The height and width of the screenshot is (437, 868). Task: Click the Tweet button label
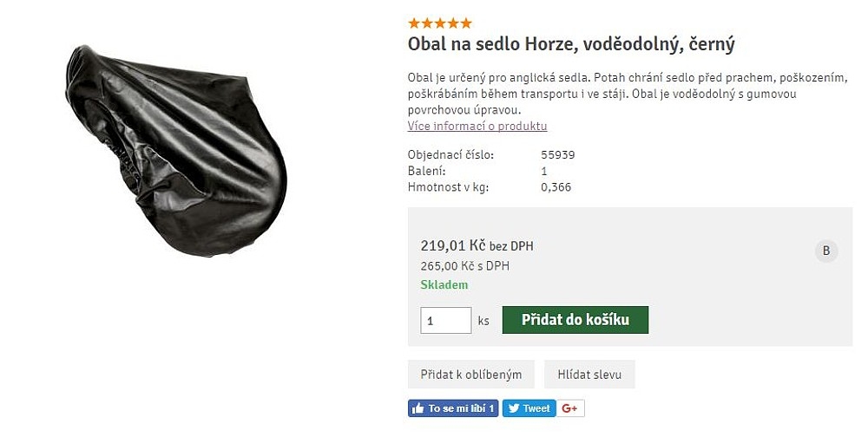coord(536,408)
